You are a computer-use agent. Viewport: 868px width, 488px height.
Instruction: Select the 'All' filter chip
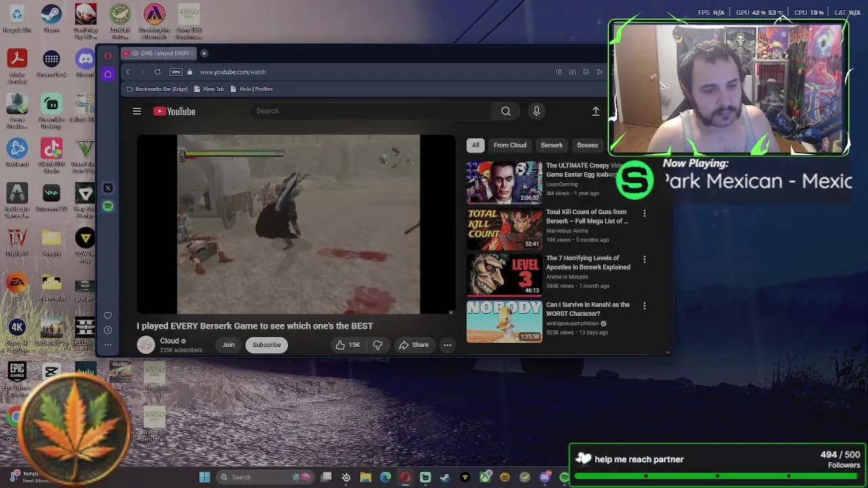click(x=475, y=145)
